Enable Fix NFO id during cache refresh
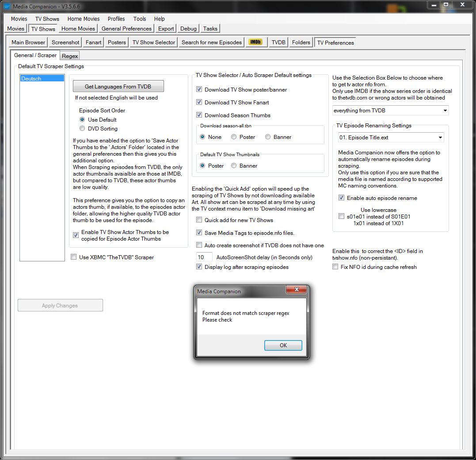 (335, 267)
